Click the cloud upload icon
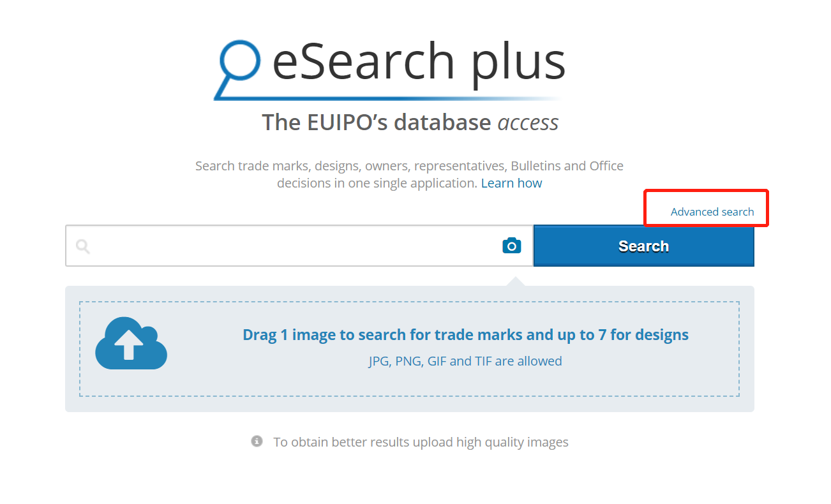Image resolution: width=831 pixels, height=504 pixels. tap(131, 344)
